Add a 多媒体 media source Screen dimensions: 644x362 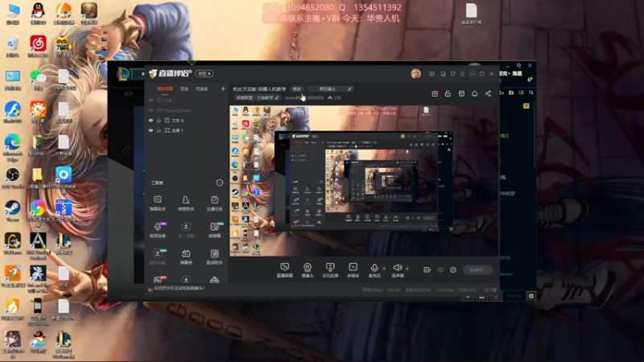click(353, 270)
